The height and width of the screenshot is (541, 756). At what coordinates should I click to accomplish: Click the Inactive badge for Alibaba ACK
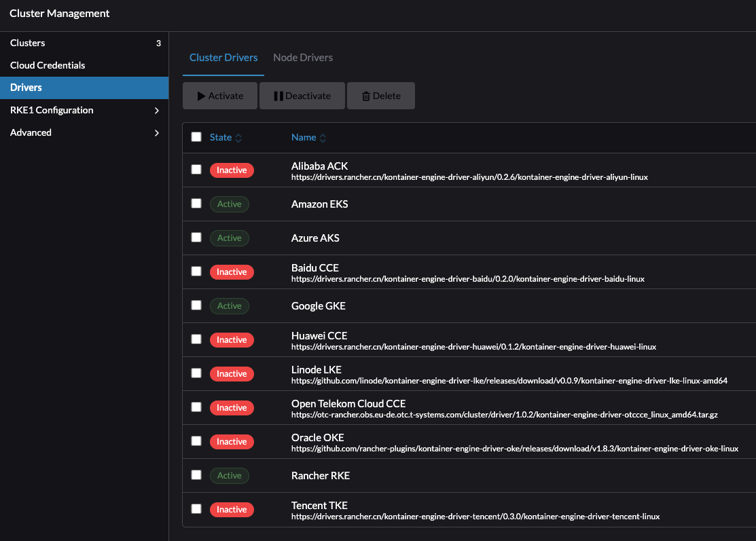pos(232,170)
